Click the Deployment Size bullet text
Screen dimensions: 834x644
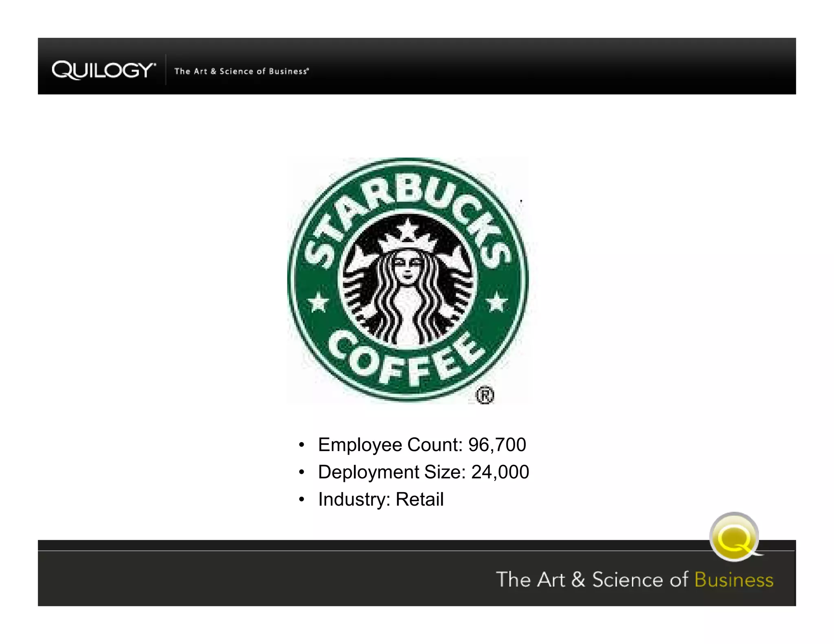[423, 472]
